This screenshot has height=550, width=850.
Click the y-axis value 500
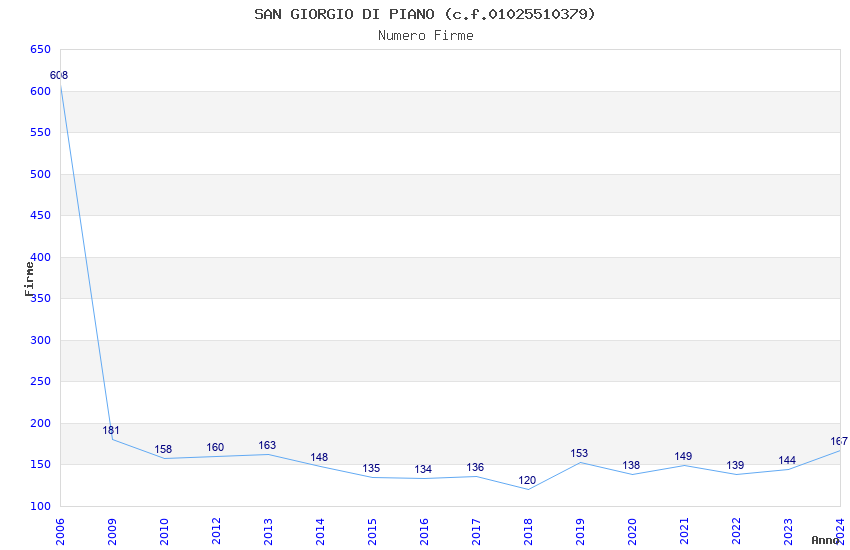(41, 174)
